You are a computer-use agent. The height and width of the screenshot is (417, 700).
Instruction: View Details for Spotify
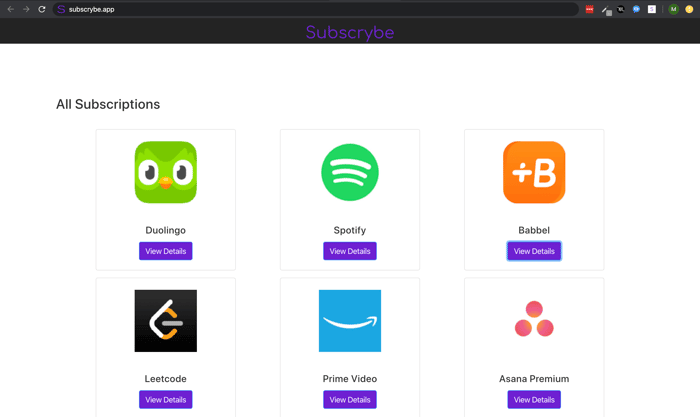(x=350, y=251)
